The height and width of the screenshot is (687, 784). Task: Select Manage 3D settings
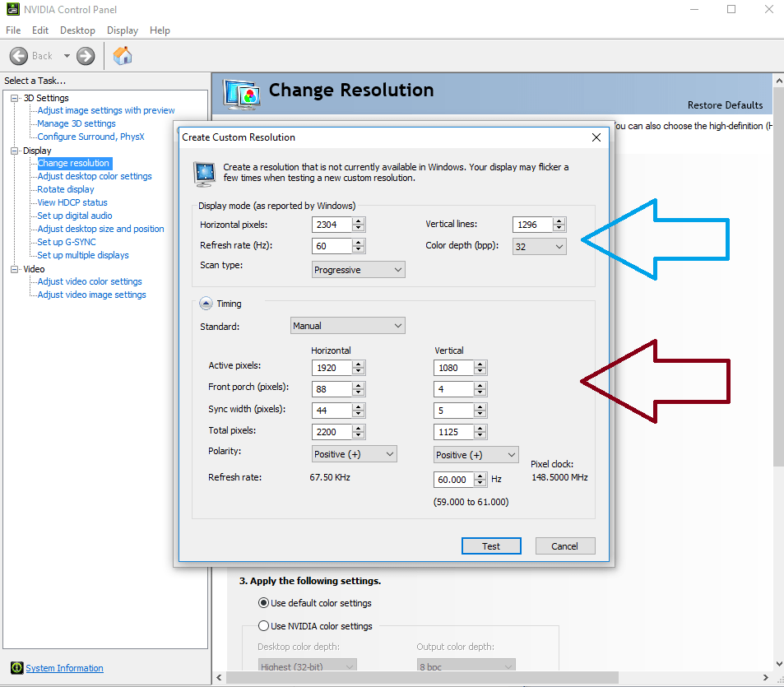(77, 123)
